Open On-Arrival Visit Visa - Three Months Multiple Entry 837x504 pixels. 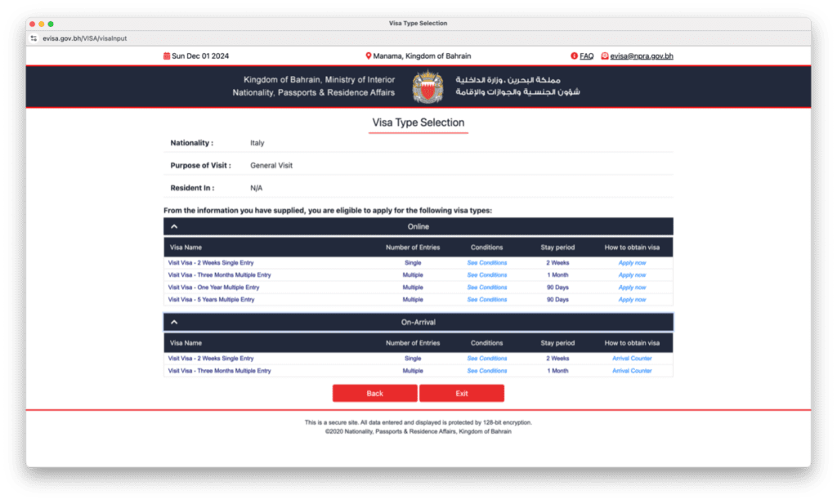tap(219, 371)
